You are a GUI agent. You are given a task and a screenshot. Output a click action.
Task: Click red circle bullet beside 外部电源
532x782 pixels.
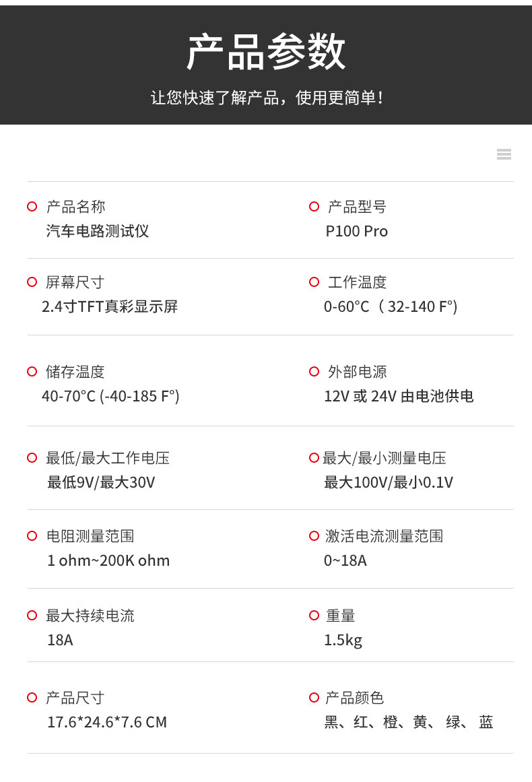pos(314,372)
